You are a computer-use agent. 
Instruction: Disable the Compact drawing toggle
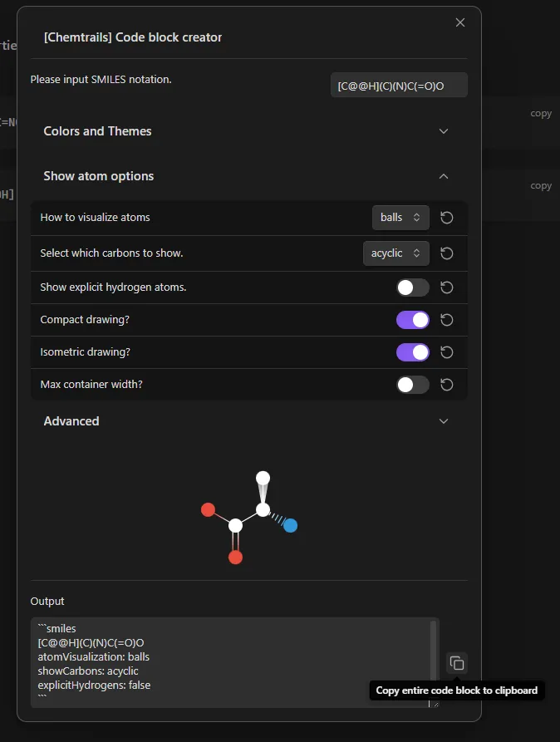[413, 320]
